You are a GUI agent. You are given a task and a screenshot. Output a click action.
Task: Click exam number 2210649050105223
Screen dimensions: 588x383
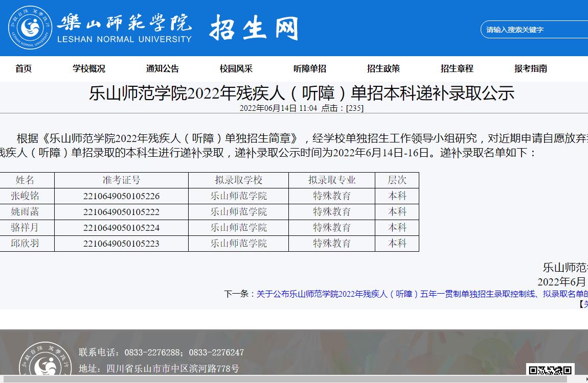(x=122, y=244)
